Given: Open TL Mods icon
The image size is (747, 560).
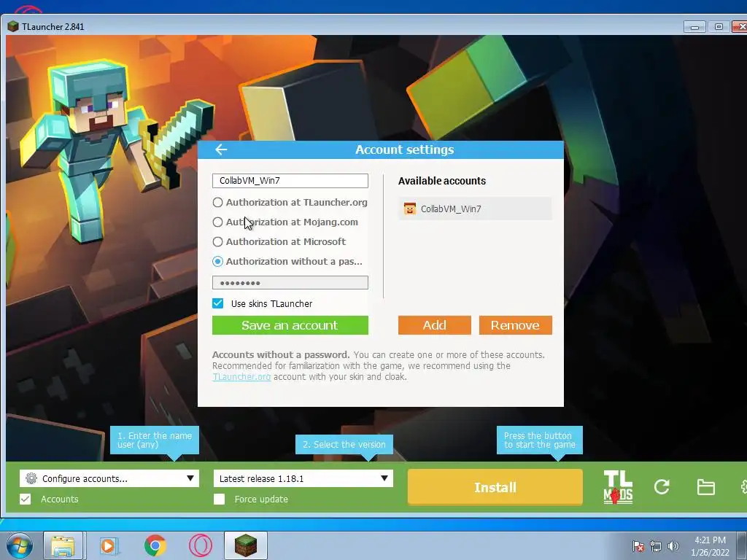Looking at the screenshot, I should [x=618, y=487].
